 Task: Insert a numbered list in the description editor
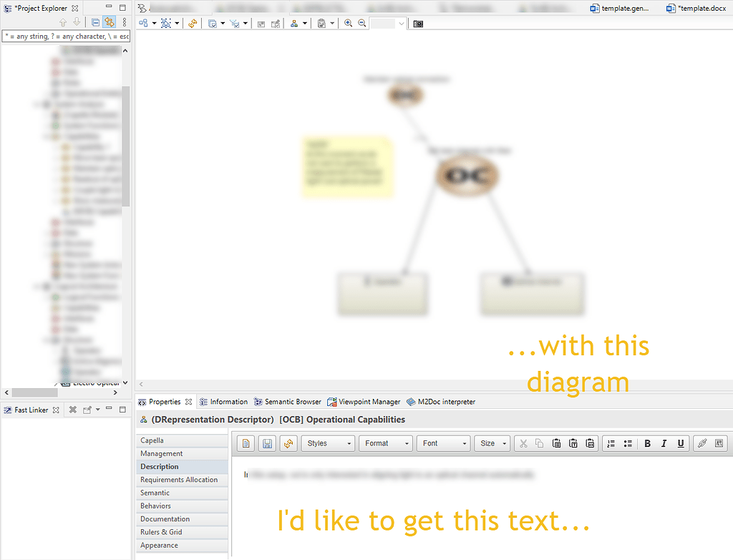click(x=611, y=443)
